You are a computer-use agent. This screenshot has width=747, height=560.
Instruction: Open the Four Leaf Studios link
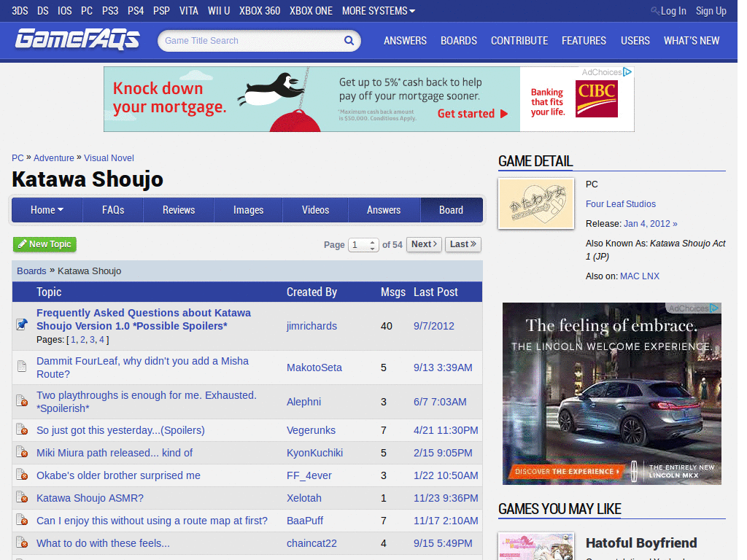pyautogui.click(x=620, y=204)
